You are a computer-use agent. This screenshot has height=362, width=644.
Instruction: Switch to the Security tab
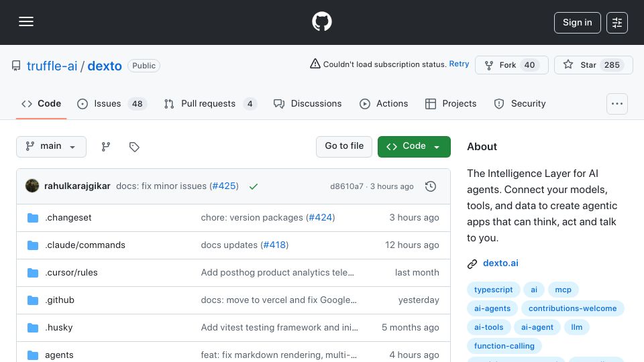[520, 104]
